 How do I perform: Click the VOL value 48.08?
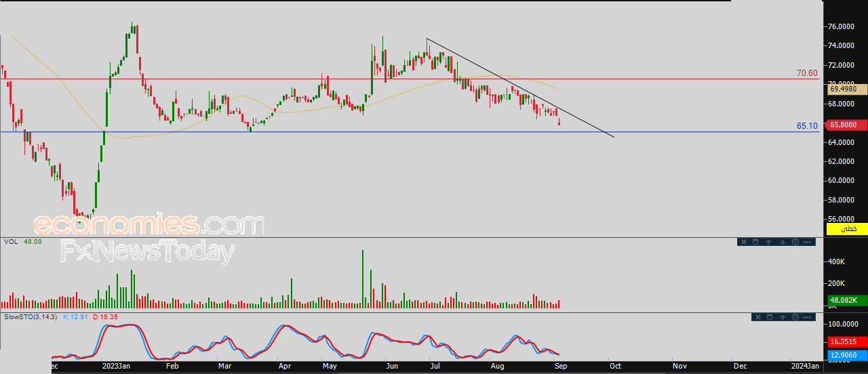(x=33, y=241)
